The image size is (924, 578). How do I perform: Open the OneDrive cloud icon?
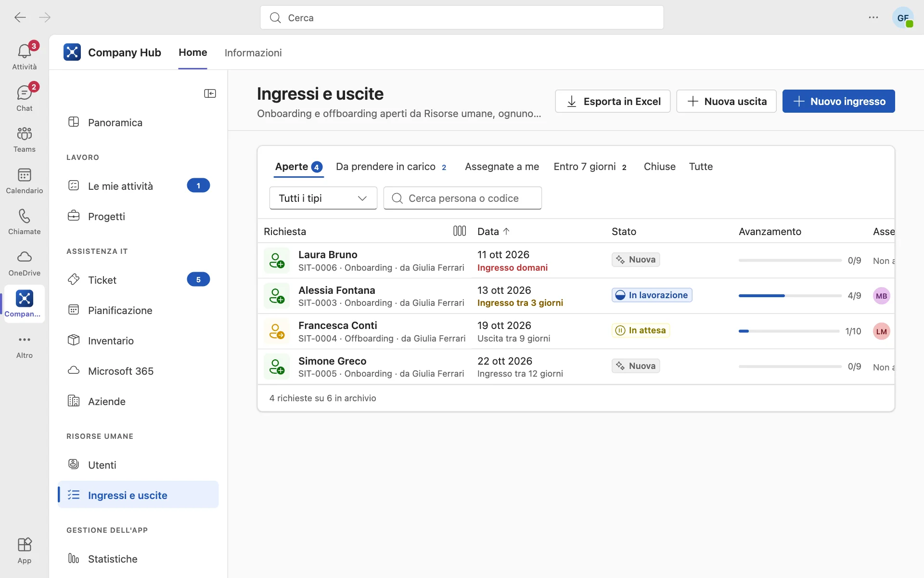click(x=25, y=263)
